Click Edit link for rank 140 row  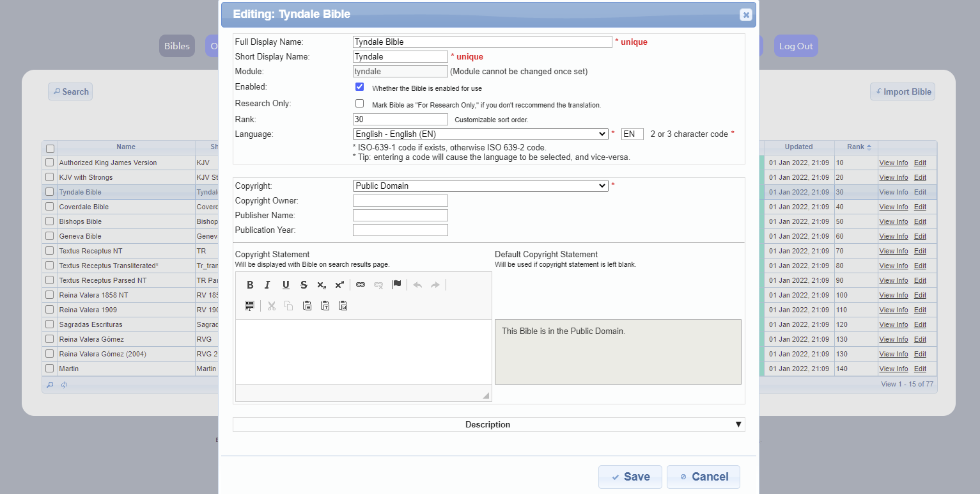tap(920, 369)
